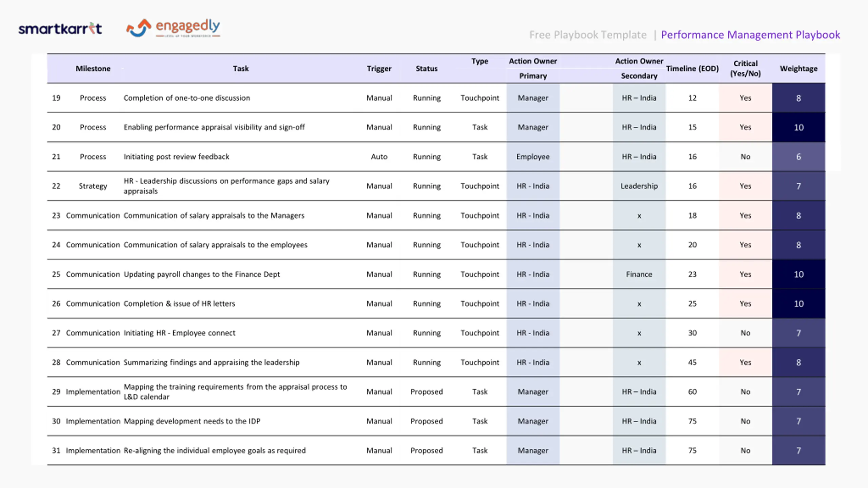Click the Timeline (EOD) column header

point(692,68)
